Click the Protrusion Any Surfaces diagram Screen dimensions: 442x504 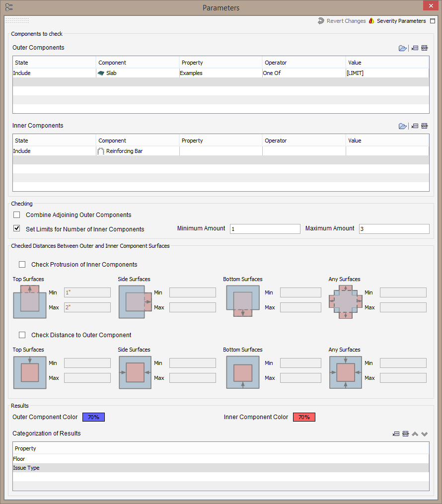click(346, 302)
